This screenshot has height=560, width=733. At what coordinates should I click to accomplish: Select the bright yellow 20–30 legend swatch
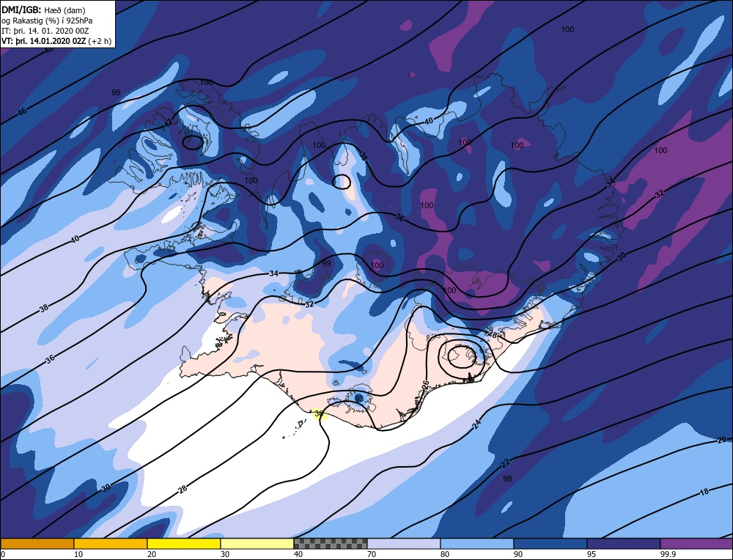point(184,544)
